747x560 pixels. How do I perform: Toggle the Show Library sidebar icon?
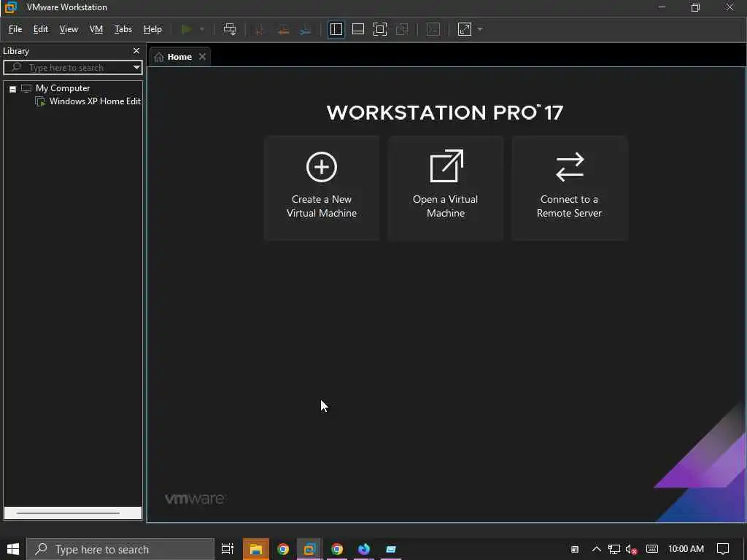(336, 29)
